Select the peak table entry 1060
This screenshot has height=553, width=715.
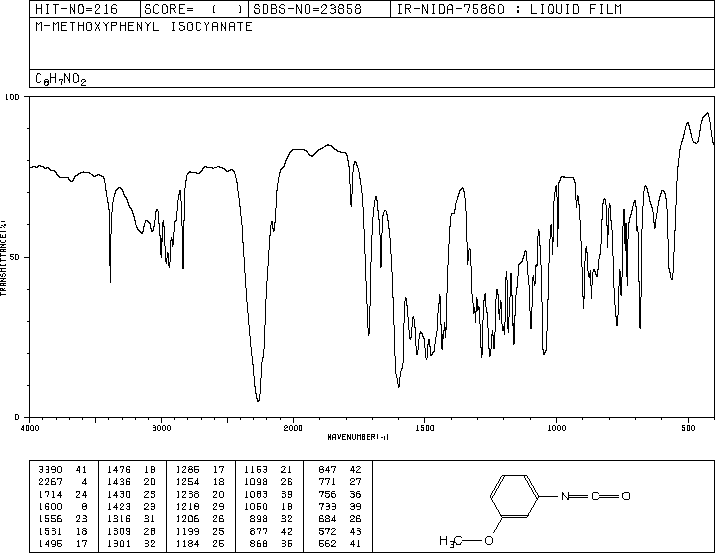pos(256,506)
